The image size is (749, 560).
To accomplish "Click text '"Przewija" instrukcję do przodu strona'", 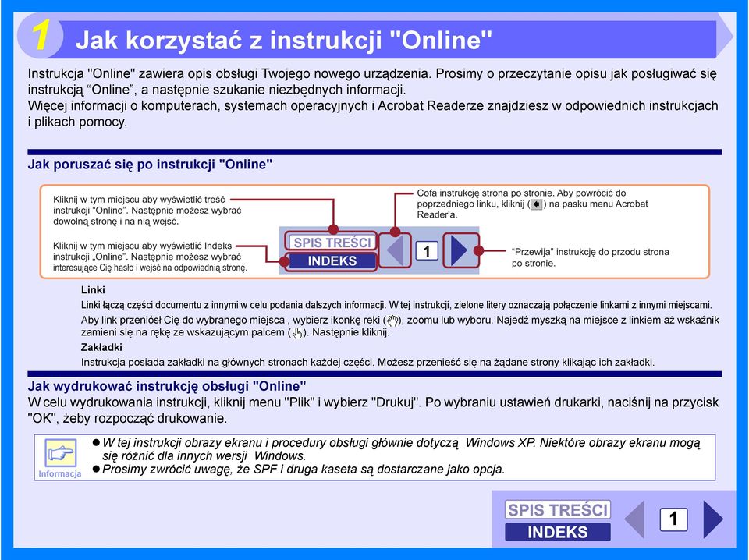I will (x=591, y=252).
